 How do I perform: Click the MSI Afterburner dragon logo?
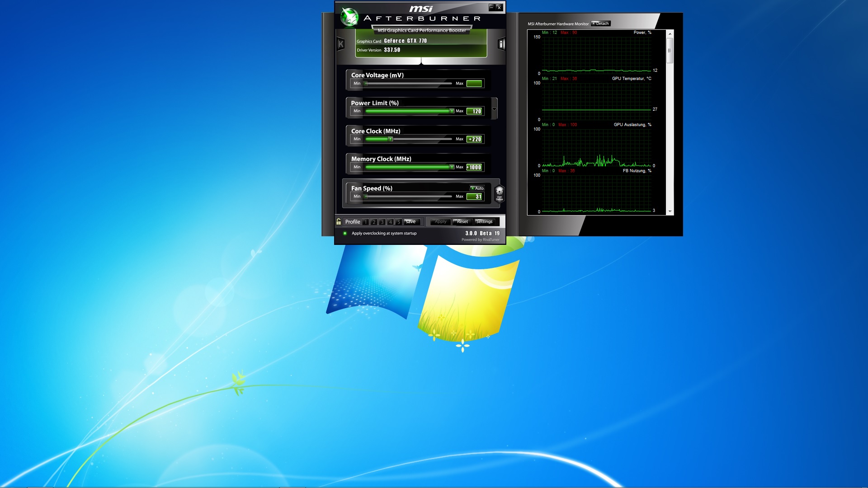pos(349,17)
